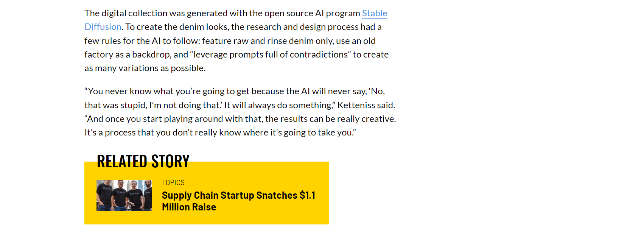Viewport: 644px width, 246px height.
Task: Click phrase "leverage prompts full of contradictions"
Action: point(270,54)
